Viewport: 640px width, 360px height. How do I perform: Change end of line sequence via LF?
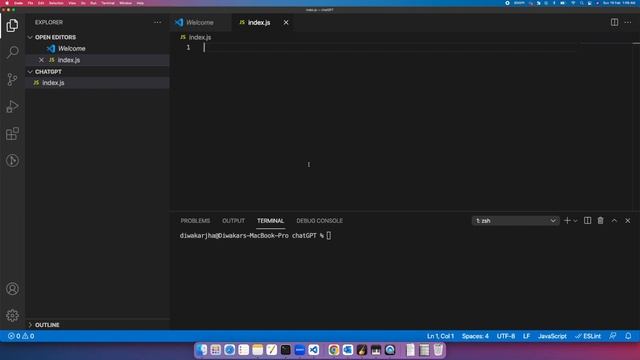point(527,336)
